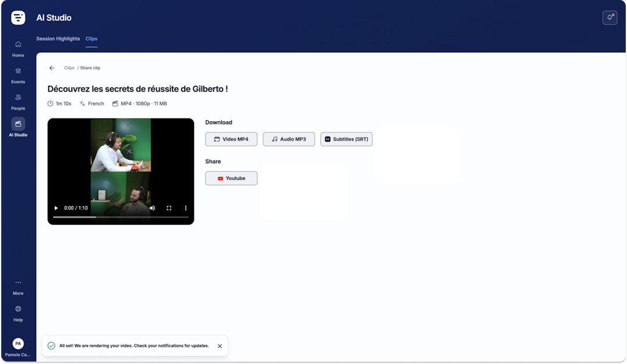Toggle fullscreen on the video player
This screenshot has width=627, height=364.
click(x=169, y=208)
